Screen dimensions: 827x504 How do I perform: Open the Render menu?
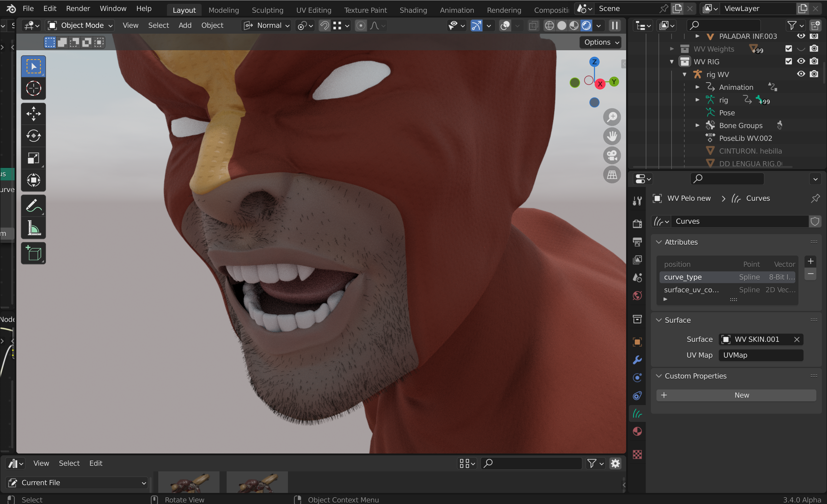click(x=78, y=8)
